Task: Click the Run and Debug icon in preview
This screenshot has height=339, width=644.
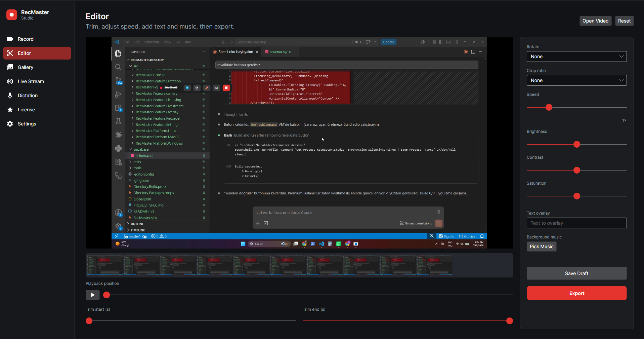Action: [x=118, y=95]
